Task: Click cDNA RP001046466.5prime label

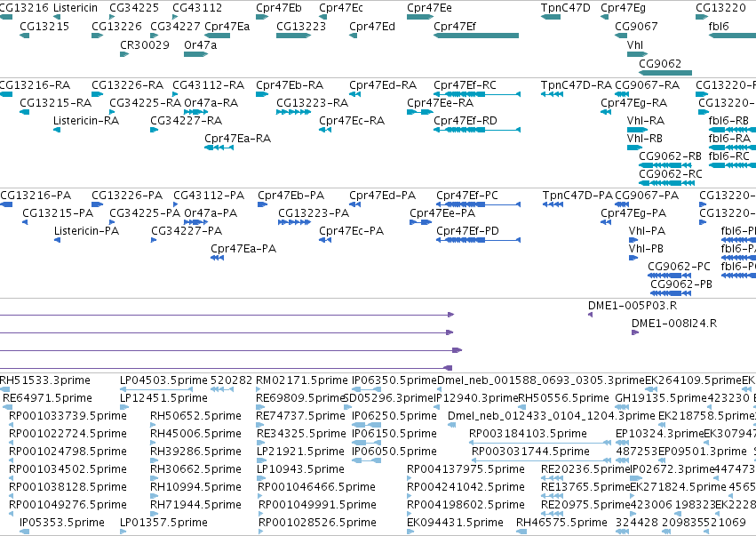Action: tap(317, 487)
